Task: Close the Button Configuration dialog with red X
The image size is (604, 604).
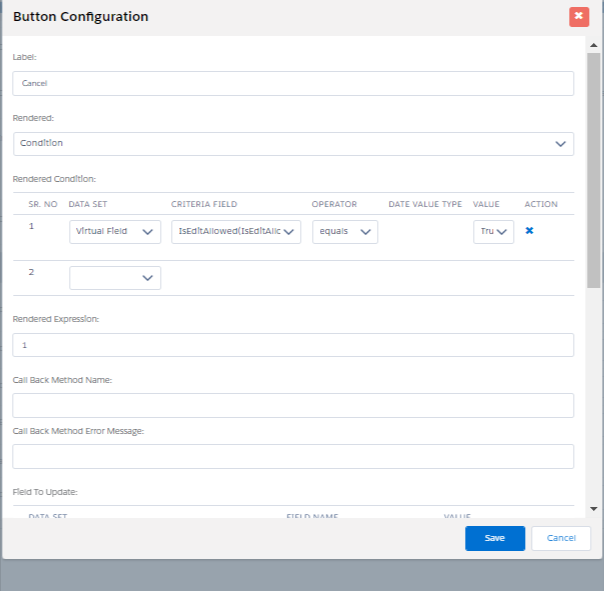Action: (578, 17)
